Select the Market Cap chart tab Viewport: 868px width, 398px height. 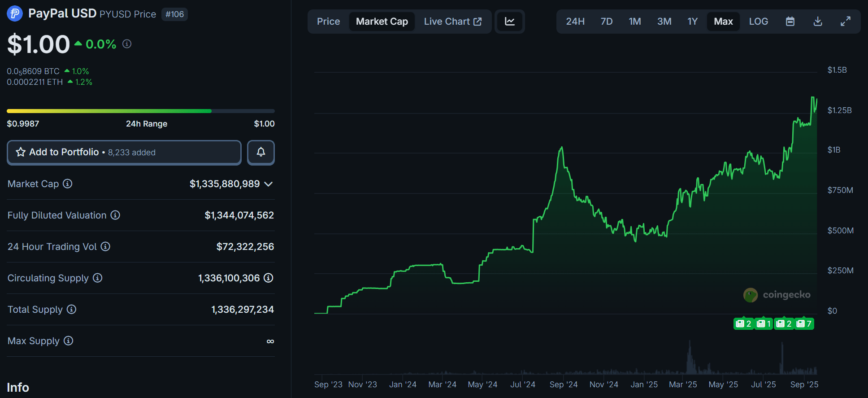click(382, 22)
